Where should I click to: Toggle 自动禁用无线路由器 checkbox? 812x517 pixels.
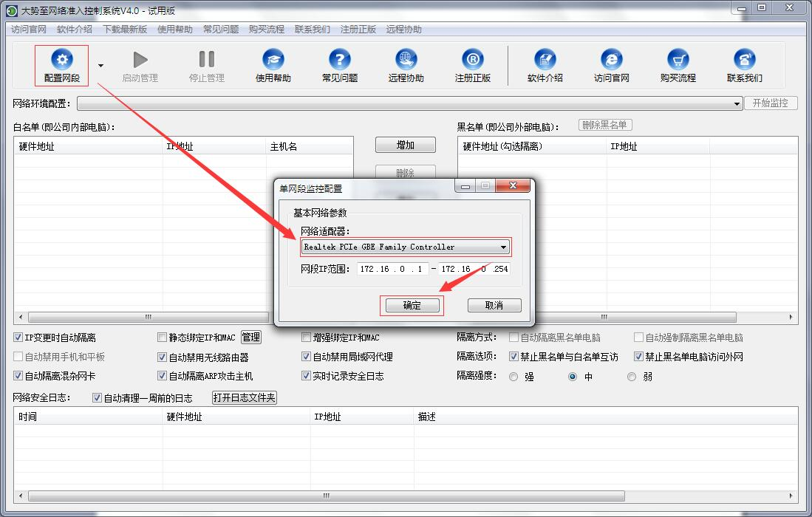[162, 357]
